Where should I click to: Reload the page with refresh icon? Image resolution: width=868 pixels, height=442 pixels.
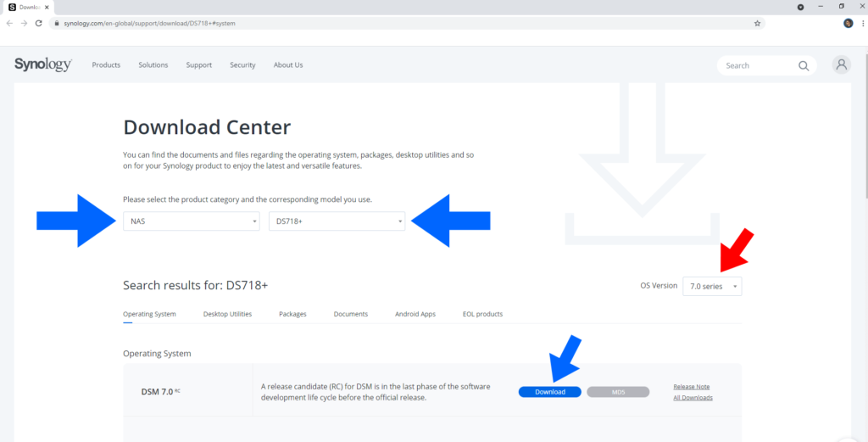tap(39, 23)
